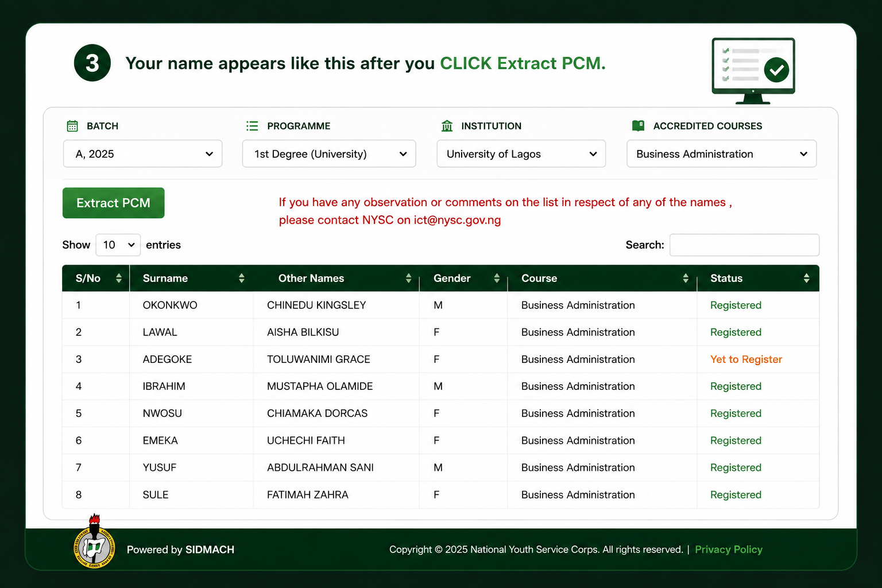Sort table by Other Names arrows
This screenshot has width=882, height=588.
[408, 278]
